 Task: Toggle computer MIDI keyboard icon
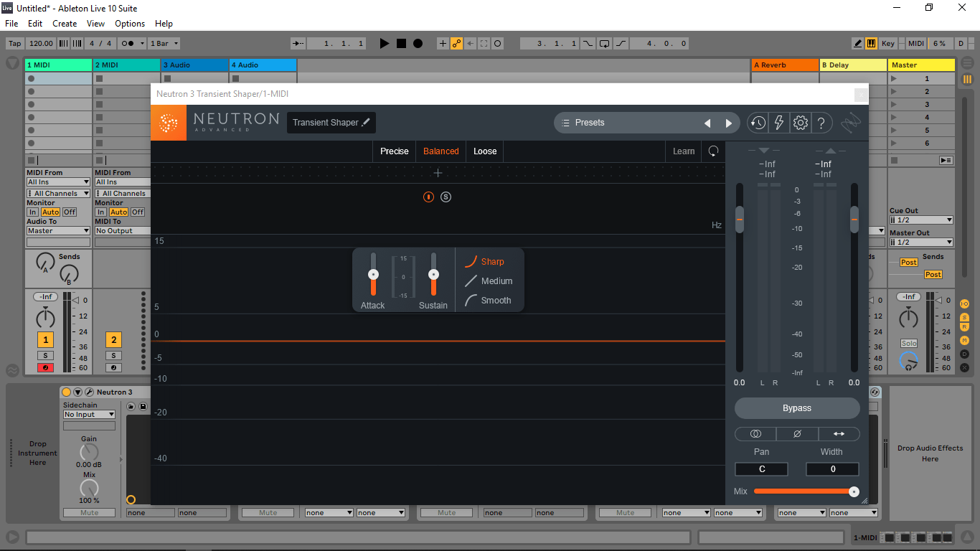point(871,44)
